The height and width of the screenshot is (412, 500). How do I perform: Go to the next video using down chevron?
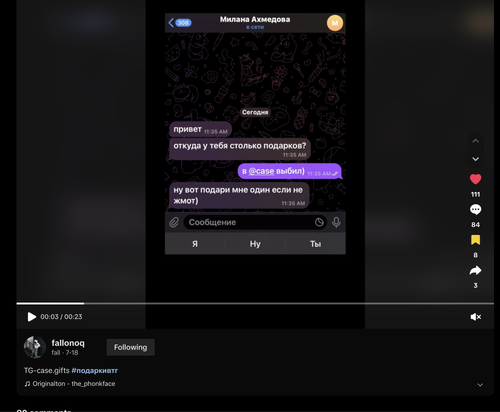pos(476,159)
